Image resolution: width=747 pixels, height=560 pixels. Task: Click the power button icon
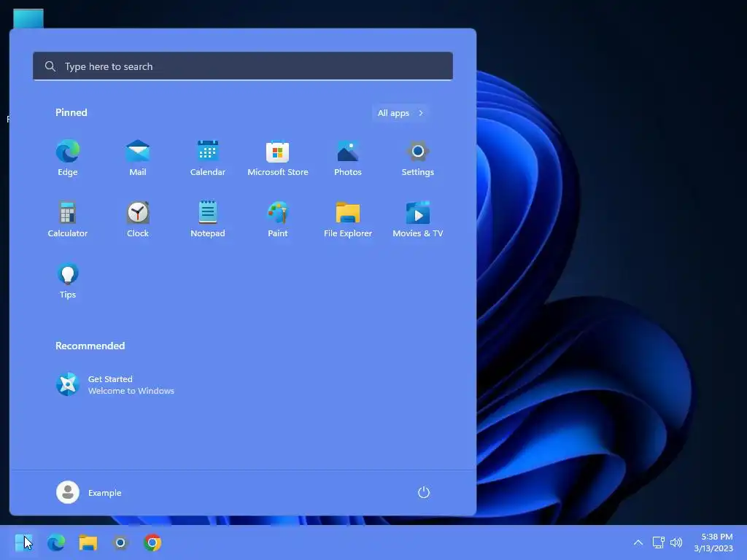point(424,492)
